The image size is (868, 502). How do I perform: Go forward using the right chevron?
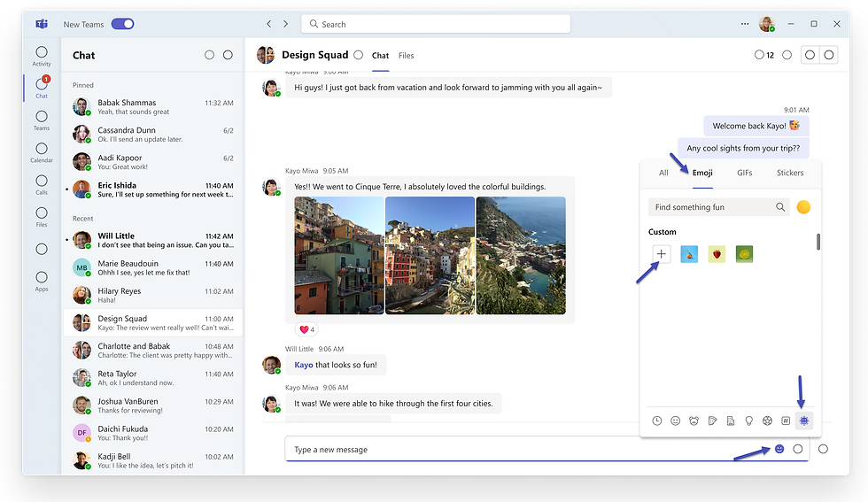[285, 24]
